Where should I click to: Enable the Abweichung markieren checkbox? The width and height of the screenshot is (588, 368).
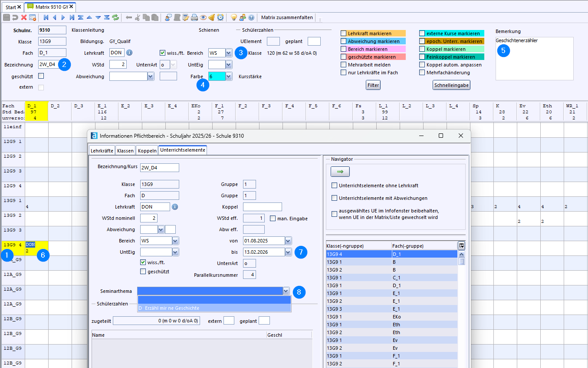(x=343, y=41)
